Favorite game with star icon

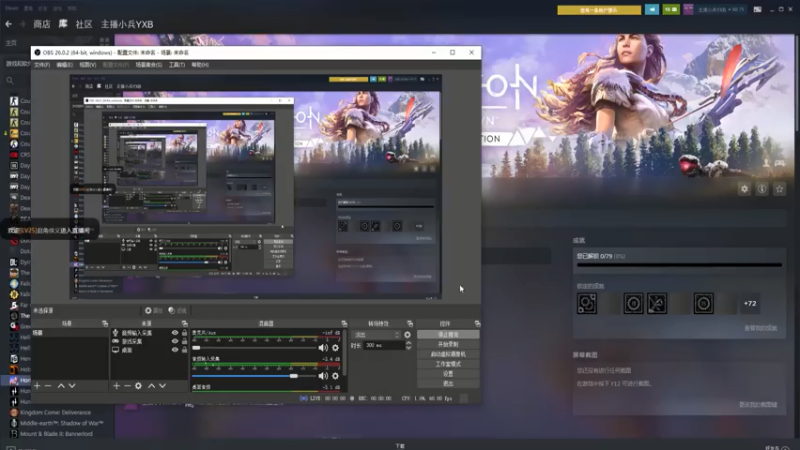779,189
